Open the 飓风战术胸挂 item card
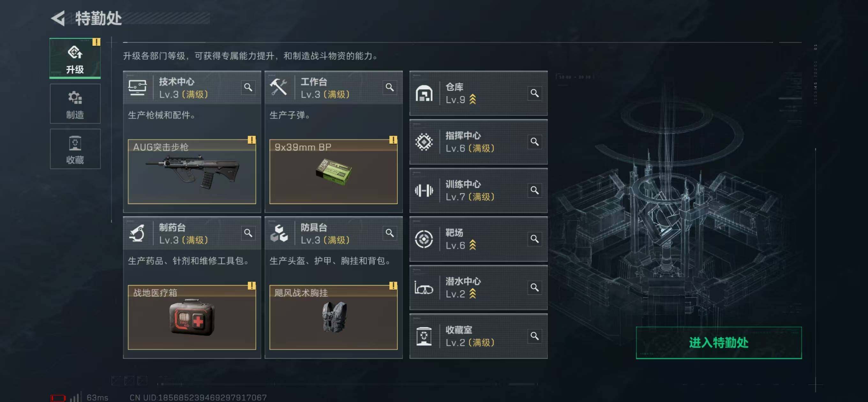The width and height of the screenshot is (868, 402). tap(333, 317)
